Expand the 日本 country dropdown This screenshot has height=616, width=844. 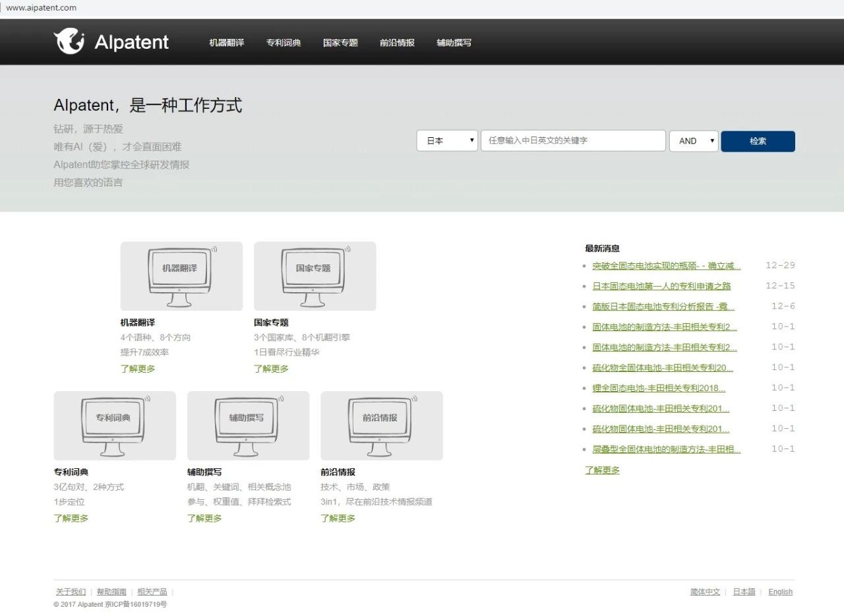[x=447, y=140]
